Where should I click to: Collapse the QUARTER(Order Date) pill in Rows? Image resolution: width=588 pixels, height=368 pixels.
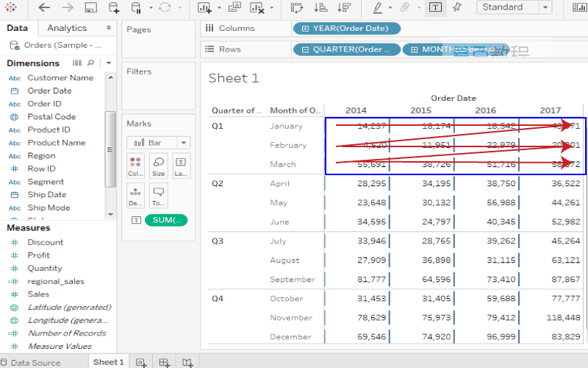point(305,49)
